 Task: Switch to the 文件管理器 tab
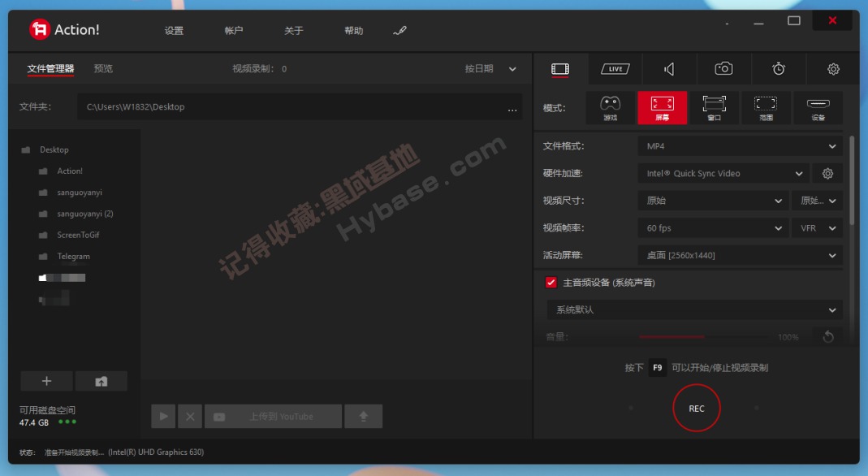pyautogui.click(x=50, y=68)
